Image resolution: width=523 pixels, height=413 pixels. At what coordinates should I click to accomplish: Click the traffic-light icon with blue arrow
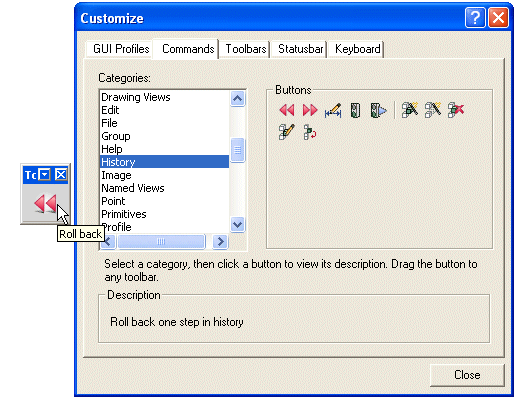tap(378, 110)
